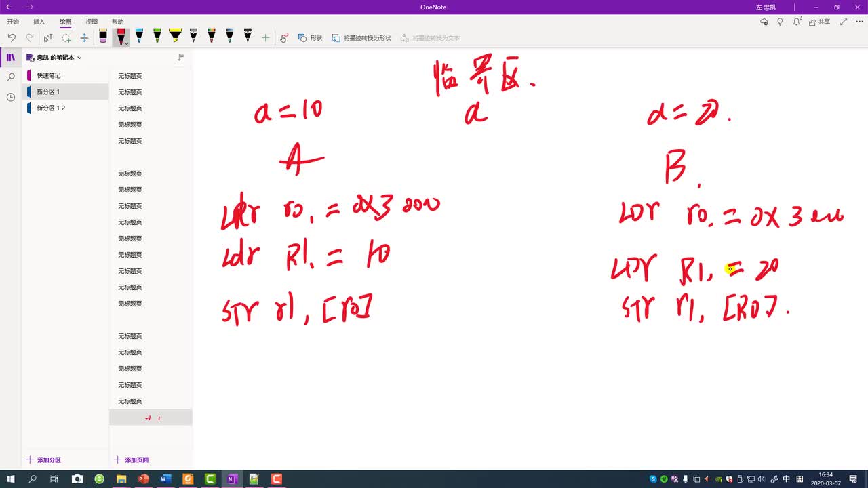This screenshot has width=868, height=488.
Task: Choose the multicolor rainbow pen
Action: [x=212, y=37]
